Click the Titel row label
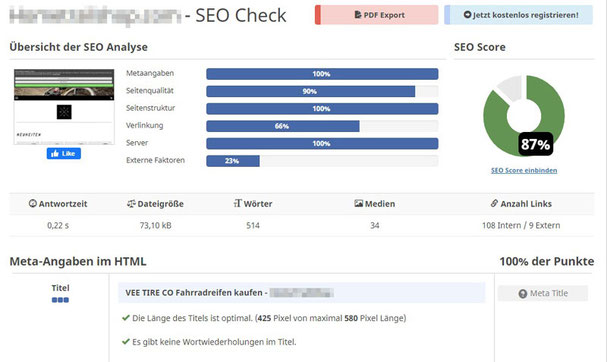Image resolution: width=607 pixels, height=362 pixels. point(60,288)
